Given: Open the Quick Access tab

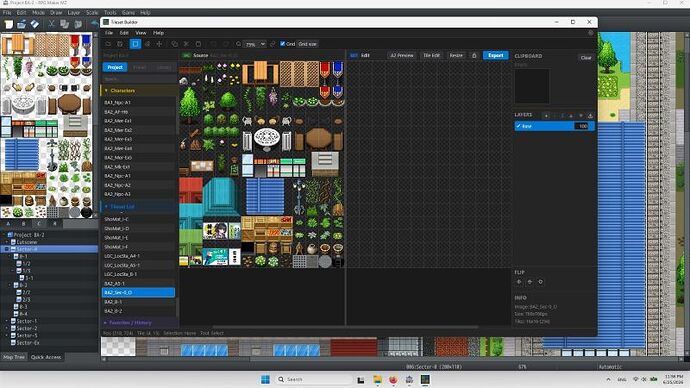Looking at the screenshot, I should (46, 357).
